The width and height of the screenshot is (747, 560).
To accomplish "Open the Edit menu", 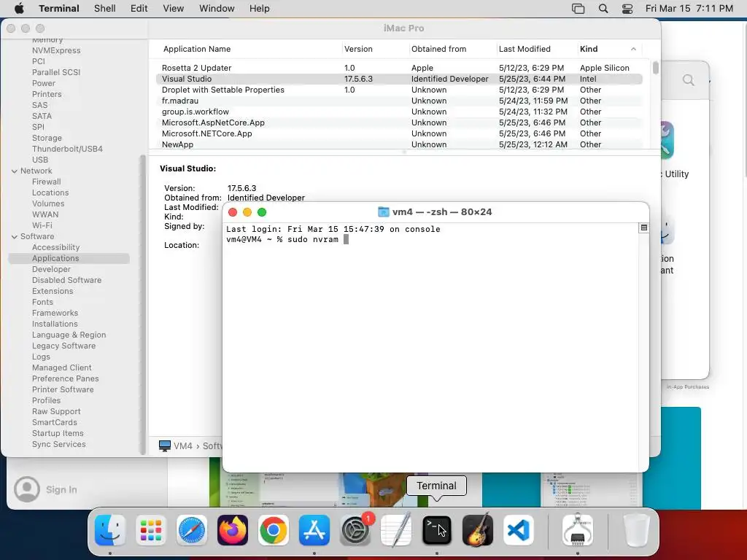I will tap(139, 9).
